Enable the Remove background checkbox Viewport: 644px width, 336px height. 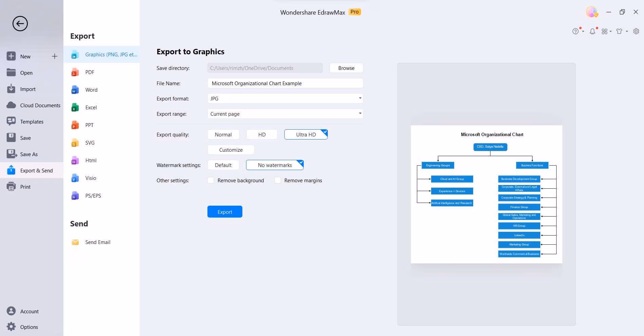pos(211,180)
